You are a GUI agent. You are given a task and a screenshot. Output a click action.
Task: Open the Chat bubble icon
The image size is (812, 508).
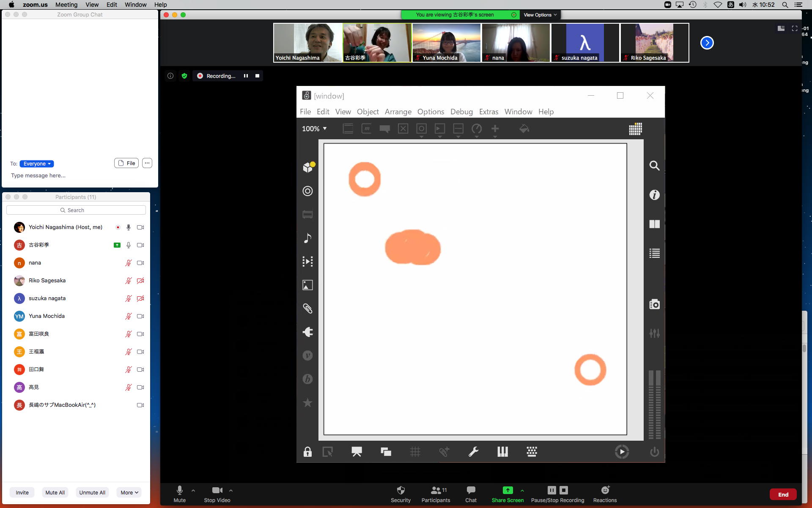471,490
